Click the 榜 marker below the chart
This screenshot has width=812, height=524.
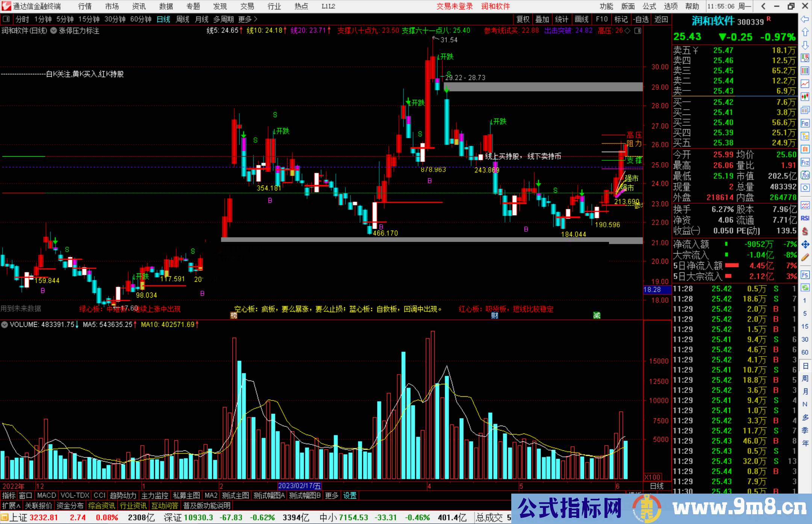pyautogui.click(x=234, y=316)
